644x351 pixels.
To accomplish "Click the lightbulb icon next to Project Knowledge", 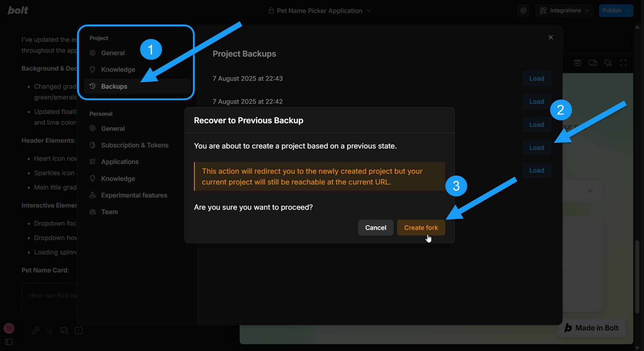I will coord(93,69).
